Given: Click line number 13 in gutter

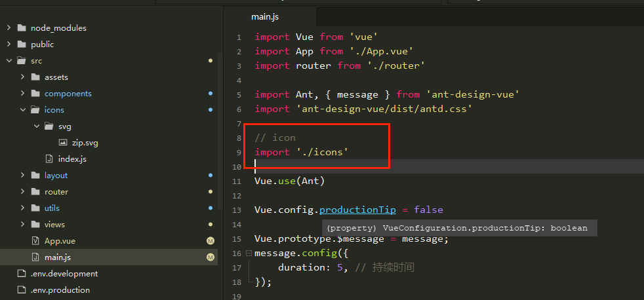Looking at the screenshot, I should [238, 210].
